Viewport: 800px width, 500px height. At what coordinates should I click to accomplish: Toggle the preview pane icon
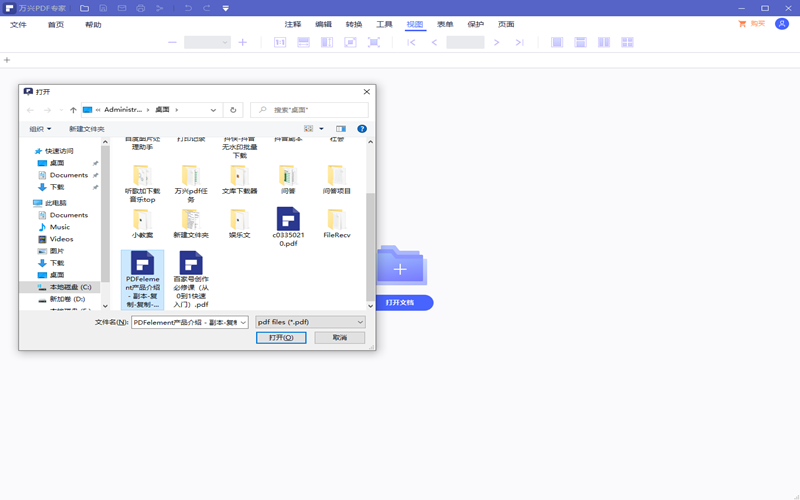341,129
